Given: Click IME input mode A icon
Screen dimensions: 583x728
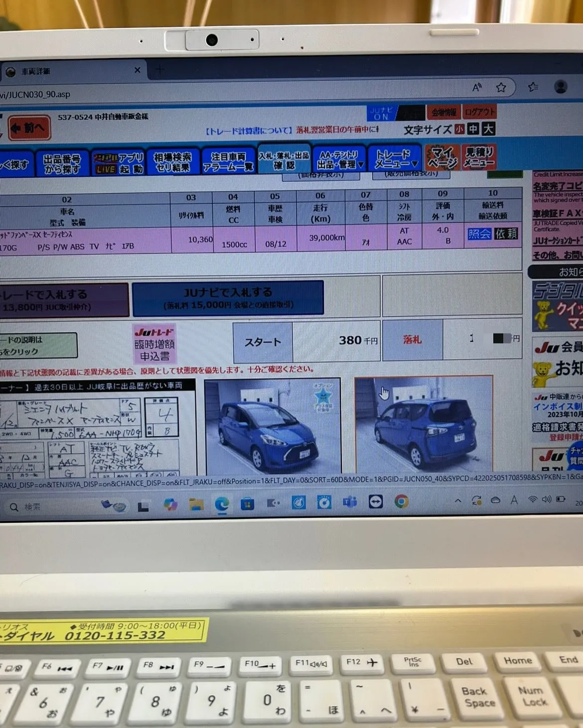Looking at the screenshot, I should 514,499.
